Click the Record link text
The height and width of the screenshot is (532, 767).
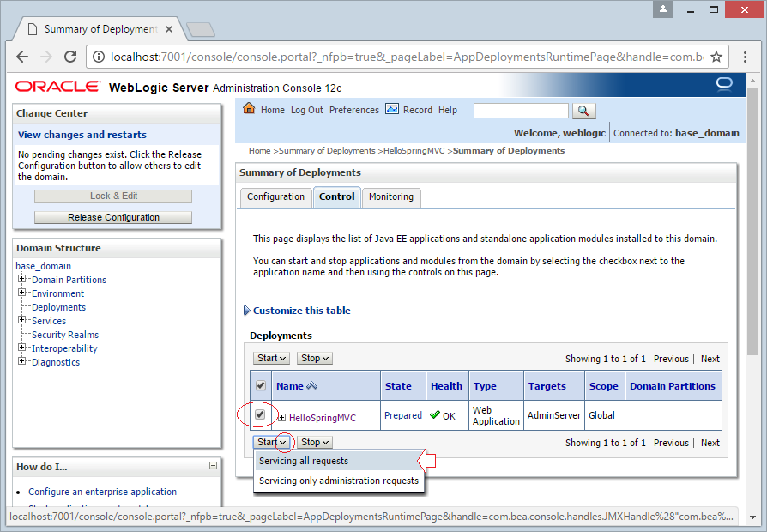[418, 110]
